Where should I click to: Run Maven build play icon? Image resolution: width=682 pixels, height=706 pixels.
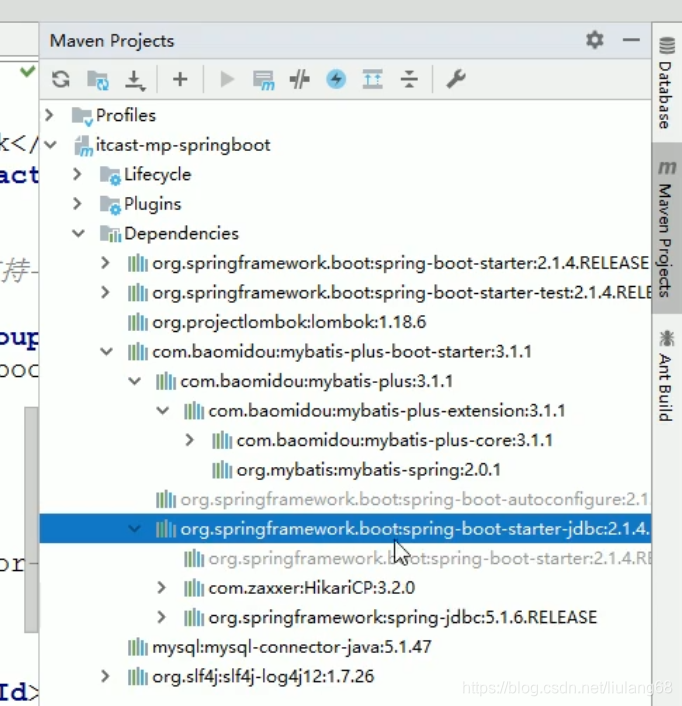(227, 80)
